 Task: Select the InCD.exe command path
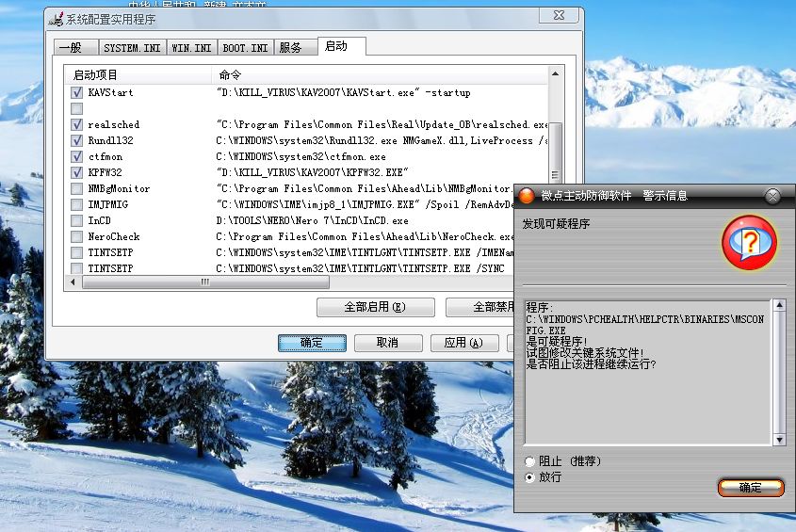point(312,220)
